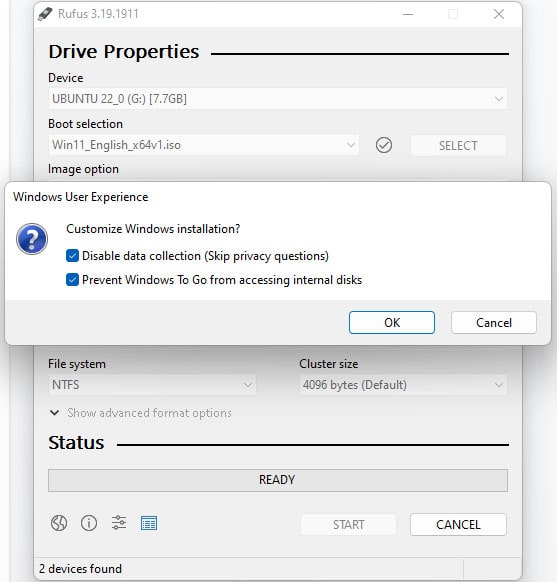Image resolution: width=557 pixels, height=582 pixels.
Task: Click 'Customize Windows installation?' text
Action: click(153, 229)
